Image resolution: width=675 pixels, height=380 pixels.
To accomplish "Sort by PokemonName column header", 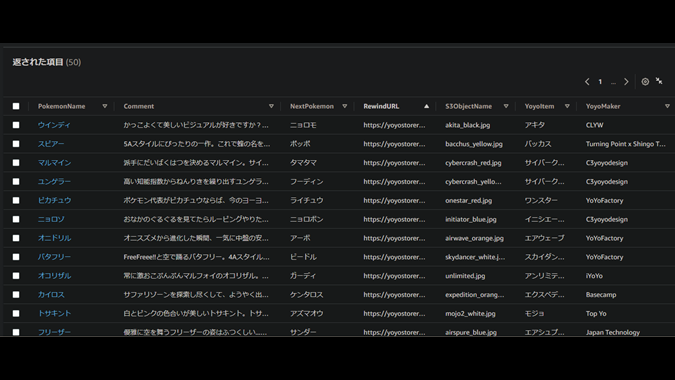I will 62,106.
